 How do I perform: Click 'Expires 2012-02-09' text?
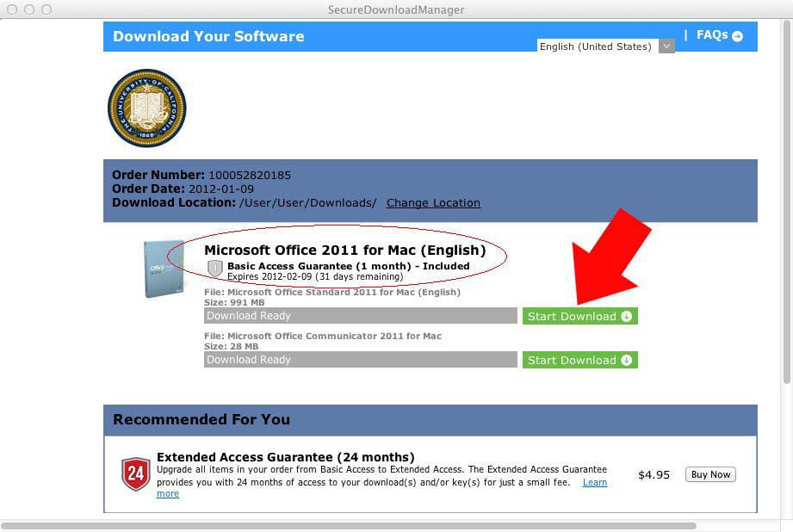pos(269,276)
